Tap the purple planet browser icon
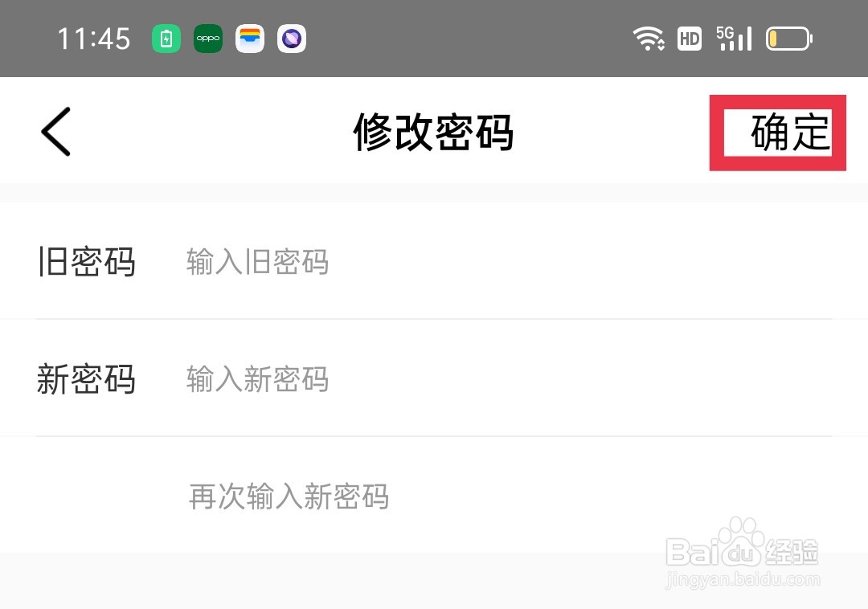 [x=292, y=39]
